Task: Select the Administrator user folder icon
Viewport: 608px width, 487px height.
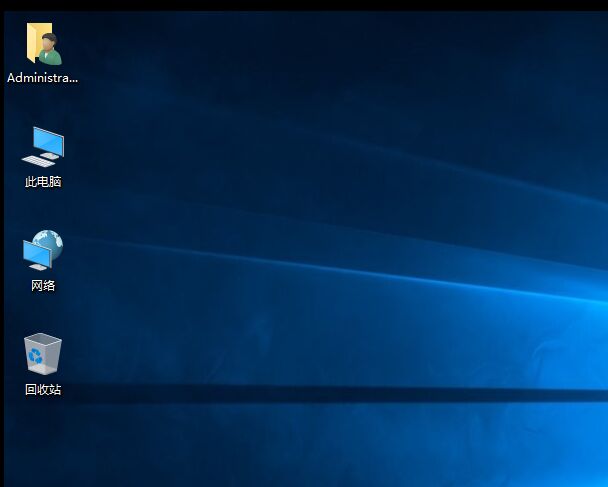Action: [44, 43]
